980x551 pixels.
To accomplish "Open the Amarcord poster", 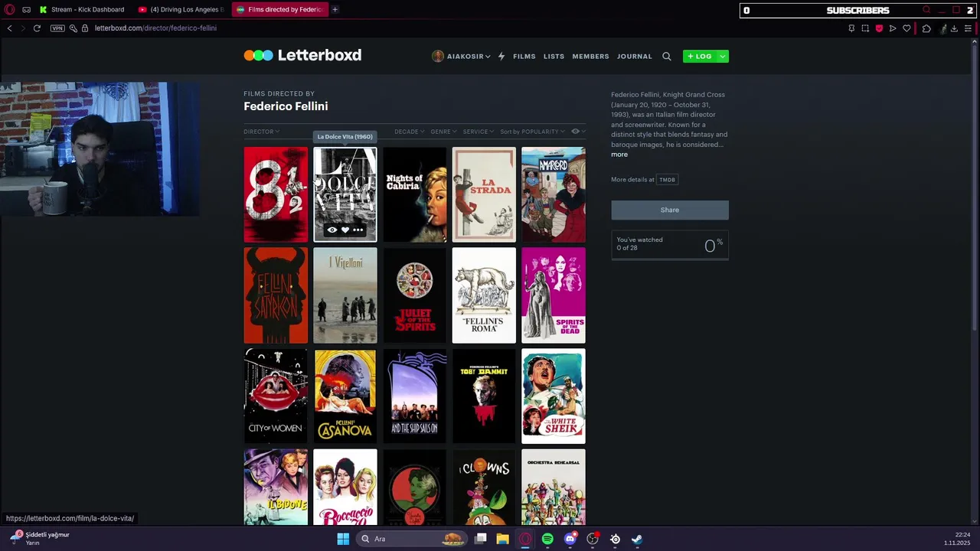I will (x=553, y=194).
